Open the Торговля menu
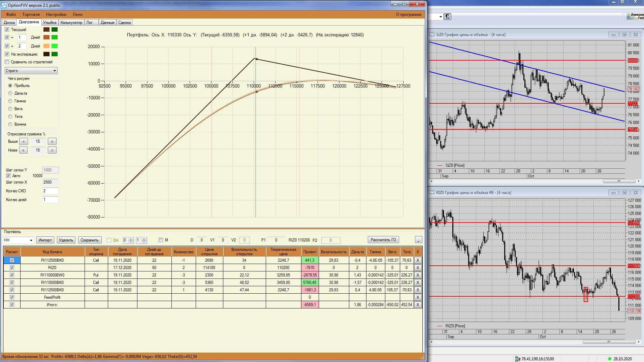 click(31, 14)
